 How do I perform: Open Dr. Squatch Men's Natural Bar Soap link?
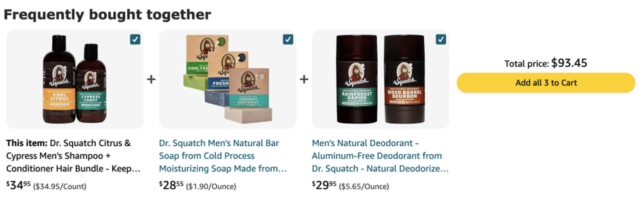(x=223, y=156)
